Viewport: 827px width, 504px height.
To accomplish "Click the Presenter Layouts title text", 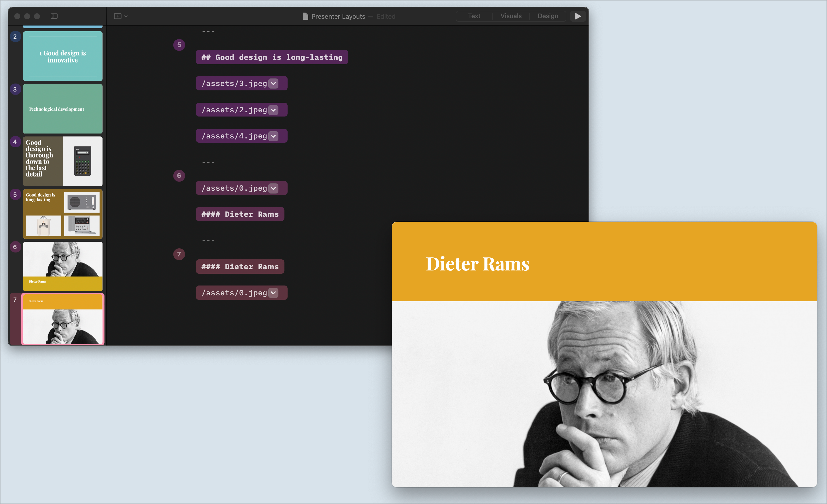I will click(x=338, y=17).
